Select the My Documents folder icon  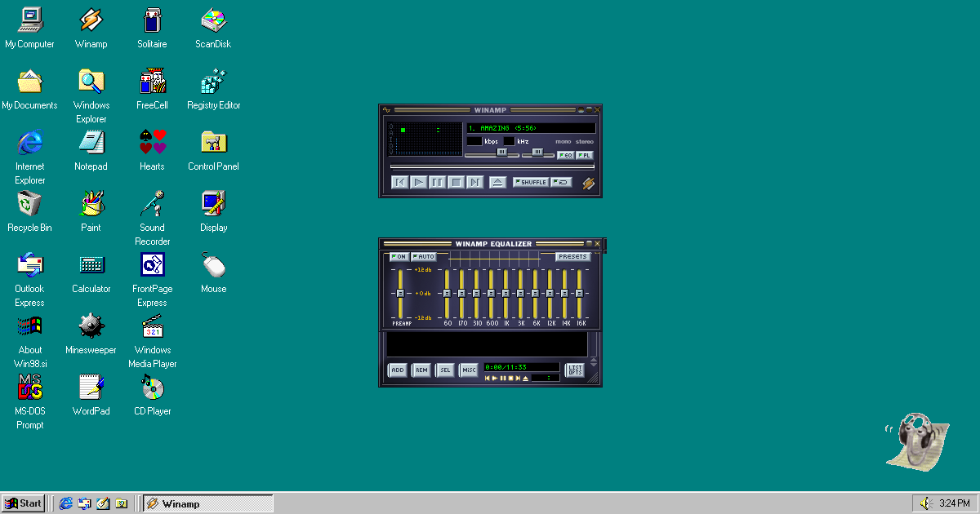click(29, 90)
